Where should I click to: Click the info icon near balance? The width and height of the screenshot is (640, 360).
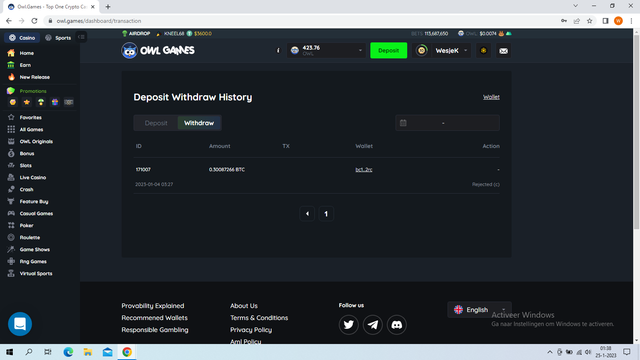coord(278,51)
